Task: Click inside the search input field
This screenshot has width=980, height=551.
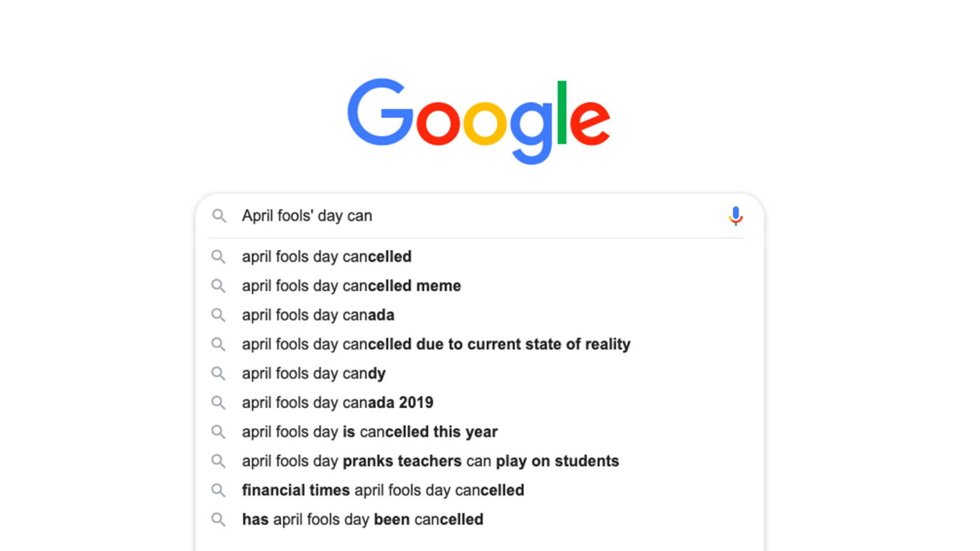Action: 447,216
